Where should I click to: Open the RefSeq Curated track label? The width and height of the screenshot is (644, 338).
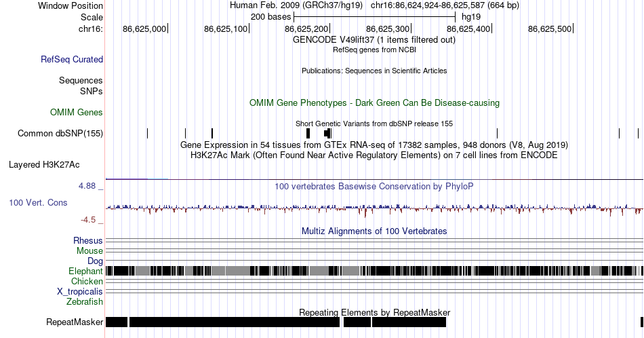click(72, 59)
